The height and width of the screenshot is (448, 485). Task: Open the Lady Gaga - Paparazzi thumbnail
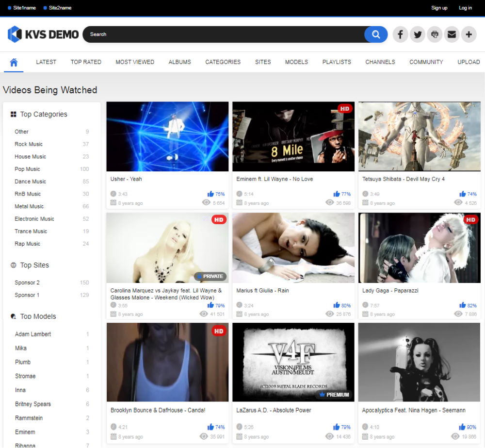[x=420, y=248]
